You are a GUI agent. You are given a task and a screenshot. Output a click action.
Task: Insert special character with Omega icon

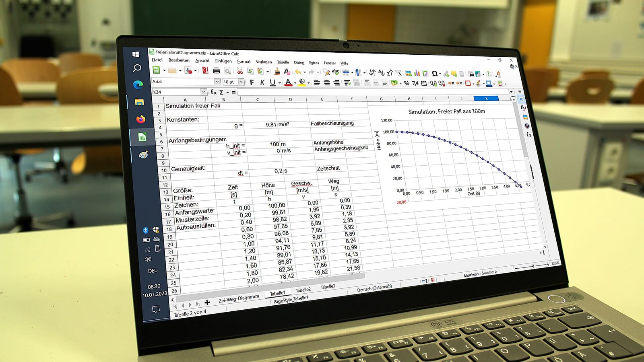(x=435, y=74)
